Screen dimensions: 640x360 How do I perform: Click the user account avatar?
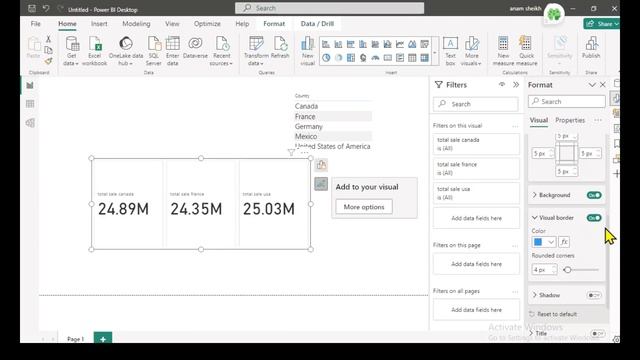pyautogui.click(x=554, y=14)
